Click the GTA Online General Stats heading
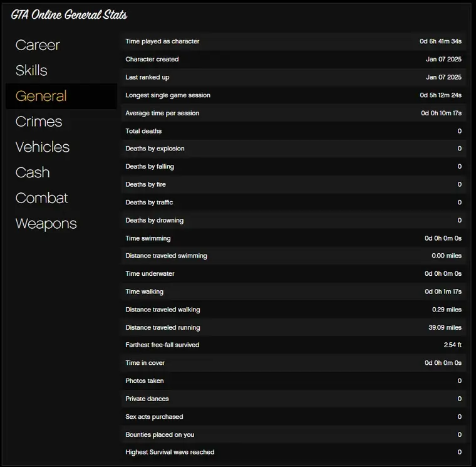Image resolution: width=476 pixels, height=467 pixels. (x=69, y=15)
